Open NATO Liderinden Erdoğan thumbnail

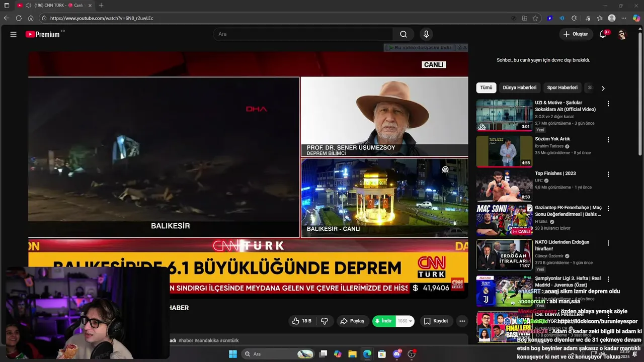click(x=504, y=254)
